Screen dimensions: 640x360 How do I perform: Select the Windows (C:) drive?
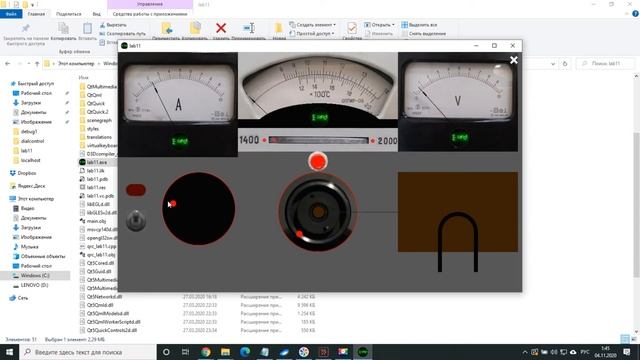35,276
